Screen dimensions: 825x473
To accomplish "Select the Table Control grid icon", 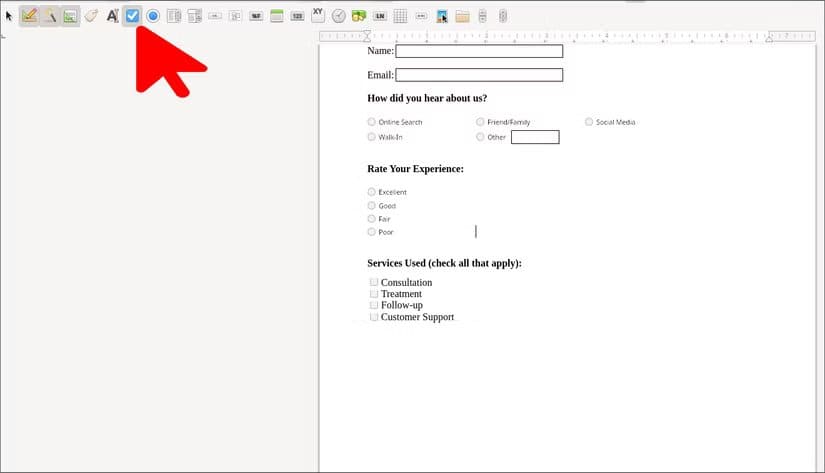I will coord(400,16).
